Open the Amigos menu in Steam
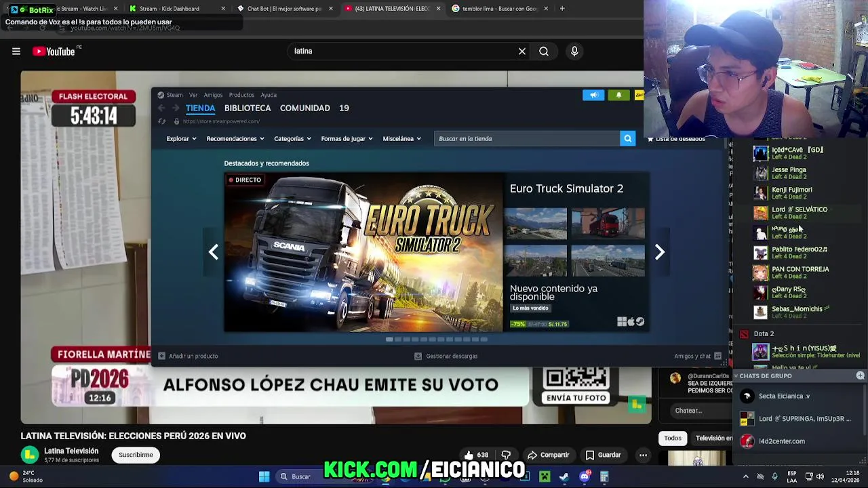Viewport: 868px width, 488px height. pyautogui.click(x=213, y=95)
